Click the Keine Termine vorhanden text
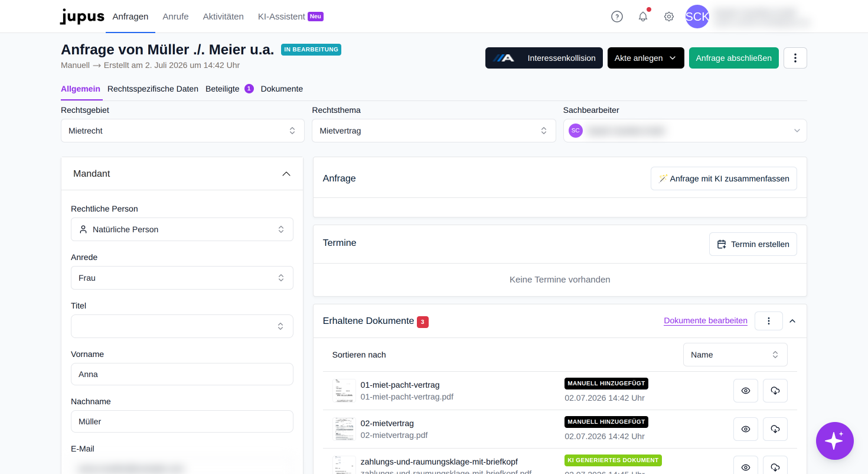The height and width of the screenshot is (474, 868). [560, 280]
